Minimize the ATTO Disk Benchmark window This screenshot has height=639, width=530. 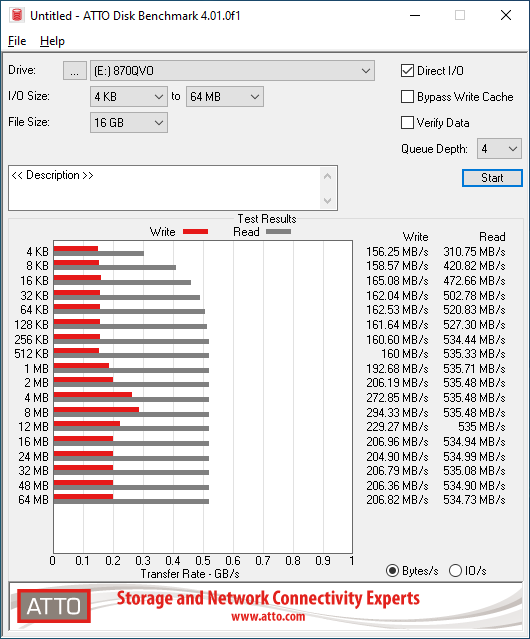415,15
